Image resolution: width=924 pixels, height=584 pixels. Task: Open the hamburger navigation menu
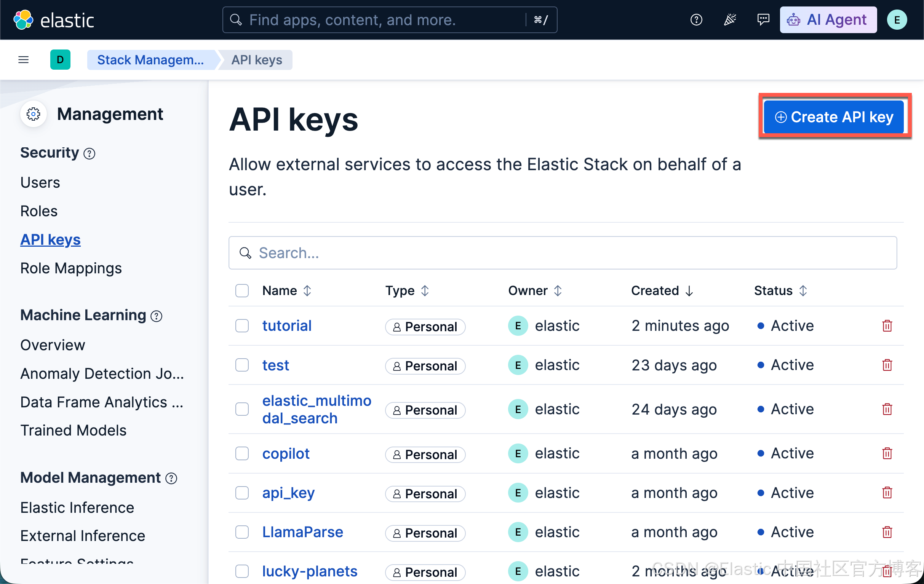pyautogui.click(x=23, y=59)
